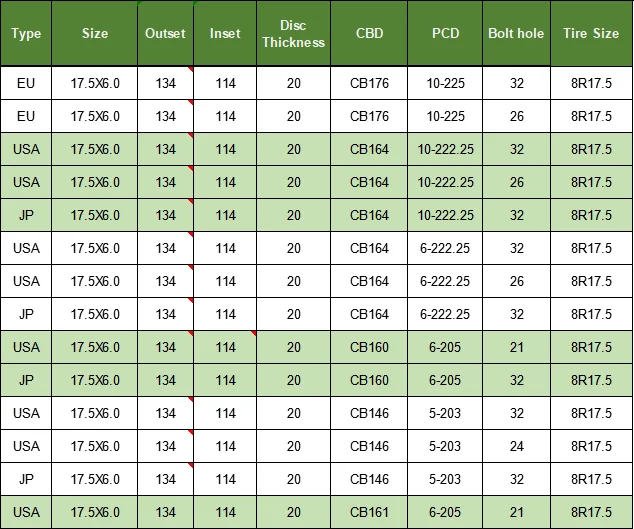Select 10-222.25 PCD cell in the JP row
Image resolution: width=634 pixels, height=529 pixels.
click(445, 215)
